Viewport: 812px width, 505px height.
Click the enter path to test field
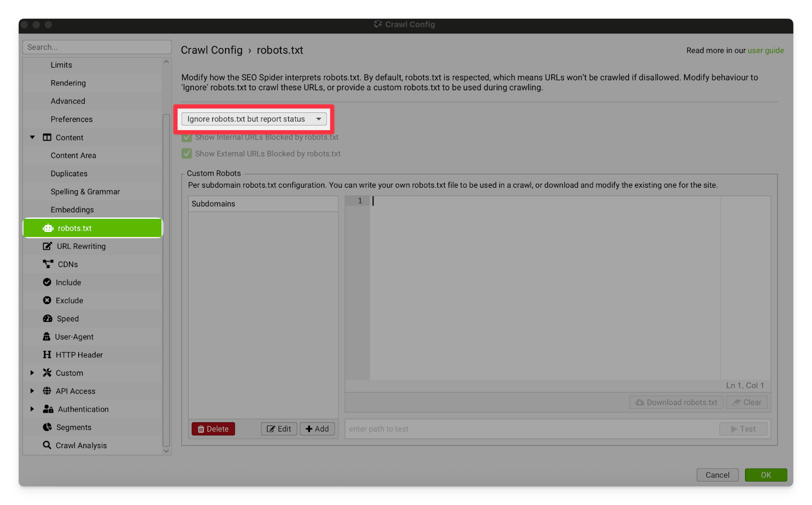530,429
